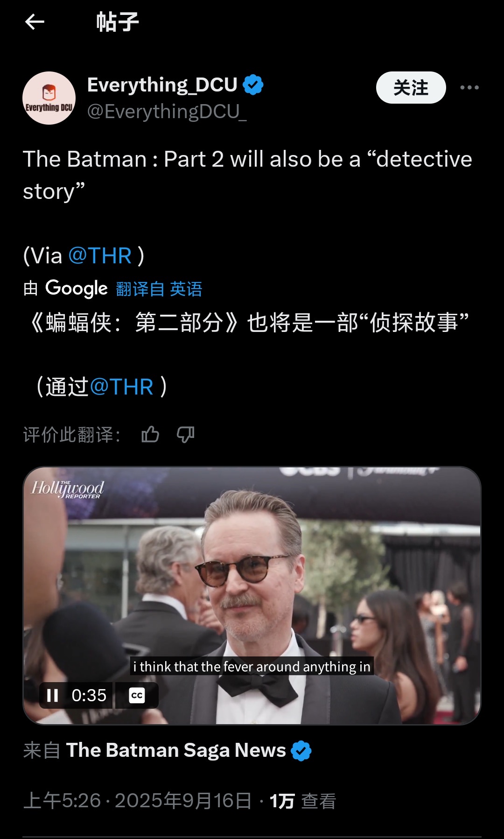Open the three-dot more options menu
Image resolution: width=504 pixels, height=839 pixels.
pos(469,87)
